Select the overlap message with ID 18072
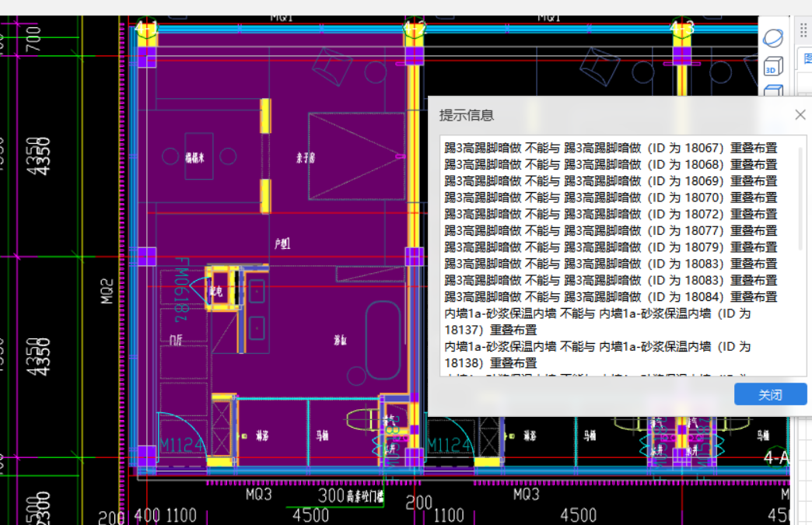Screen dimensions: 812x525 [611, 215]
